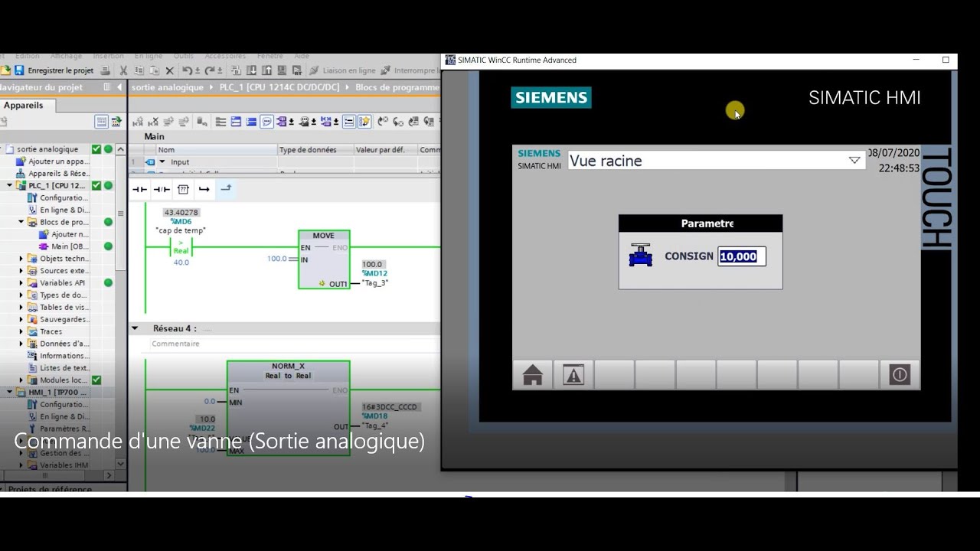The image size is (980, 551).
Task: Click the paste icon in the toolbar
Action: click(x=156, y=70)
